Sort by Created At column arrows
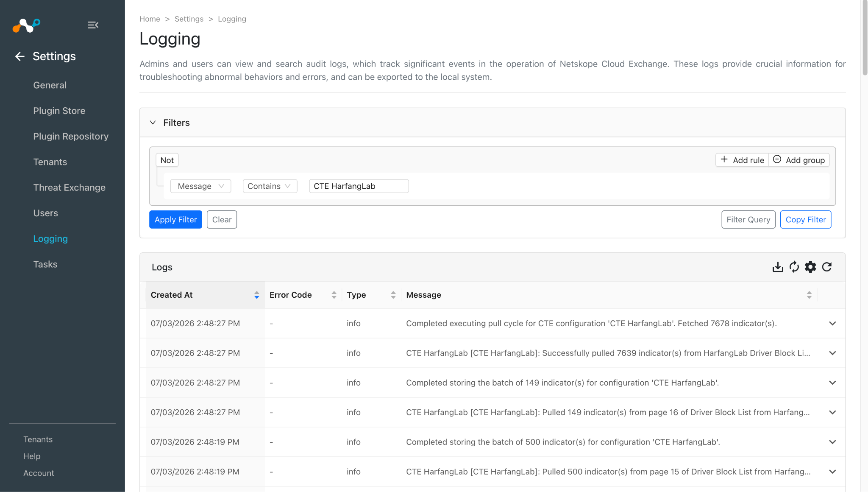Viewport: 868px width, 492px height. point(257,295)
